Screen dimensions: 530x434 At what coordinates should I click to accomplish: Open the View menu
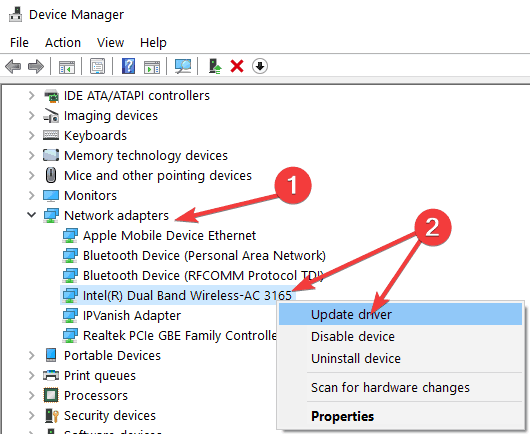[111, 43]
